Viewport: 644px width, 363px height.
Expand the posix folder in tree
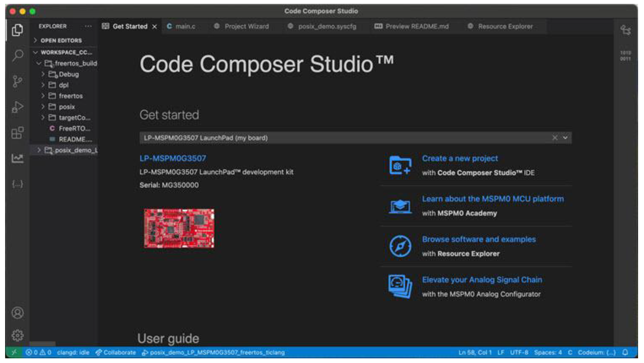tap(67, 107)
